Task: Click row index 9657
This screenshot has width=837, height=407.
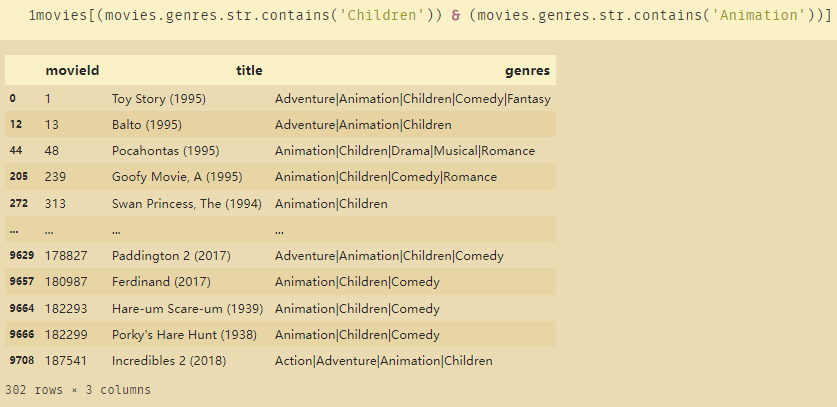Action: tap(22, 281)
